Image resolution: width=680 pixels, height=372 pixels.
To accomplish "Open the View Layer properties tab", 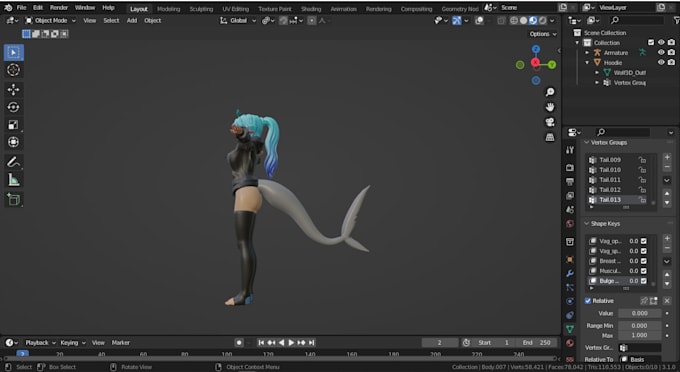I will (x=570, y=196).
